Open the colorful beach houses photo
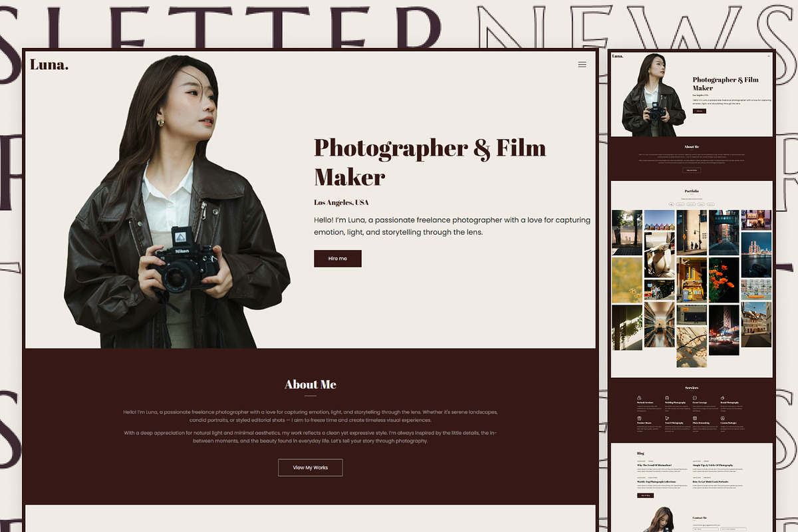This screenshot has width=798, height=532. [x=660, y=220]
